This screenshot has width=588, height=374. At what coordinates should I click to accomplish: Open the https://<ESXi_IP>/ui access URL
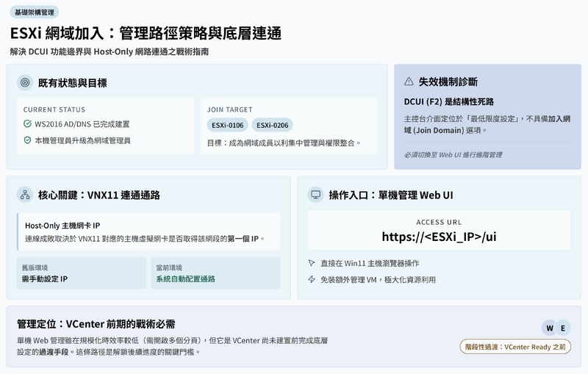pyautogui.click(x=439, y=237)
